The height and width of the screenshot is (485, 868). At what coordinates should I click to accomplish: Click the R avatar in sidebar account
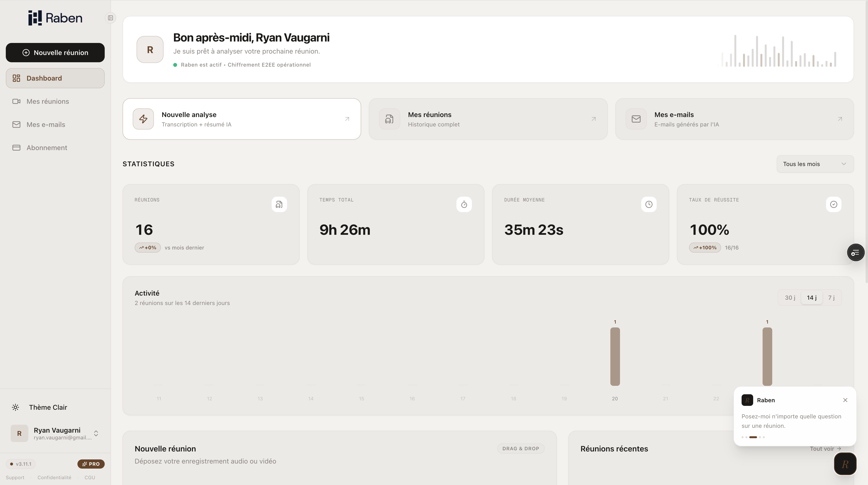[19, 433]
